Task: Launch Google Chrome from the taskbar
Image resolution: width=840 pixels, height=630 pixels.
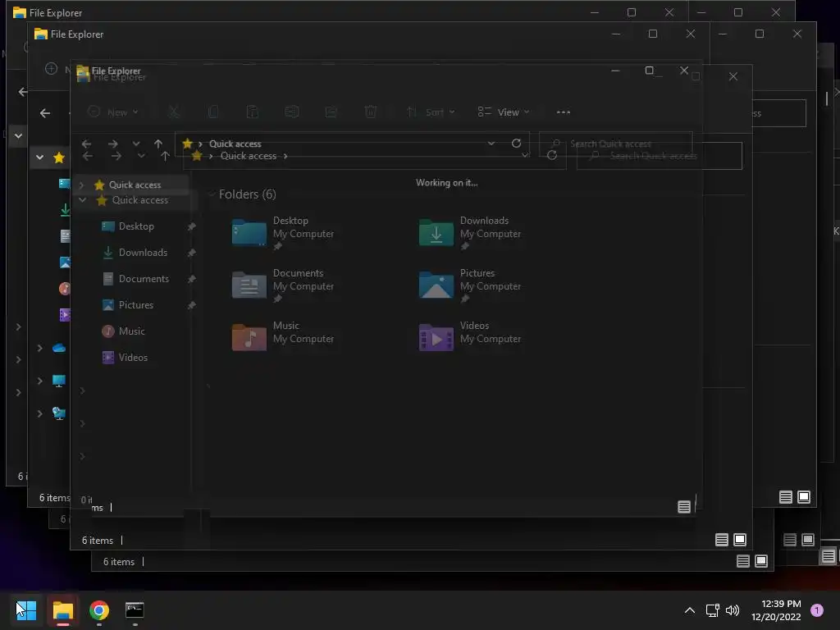Action: (x=99, y=610)
